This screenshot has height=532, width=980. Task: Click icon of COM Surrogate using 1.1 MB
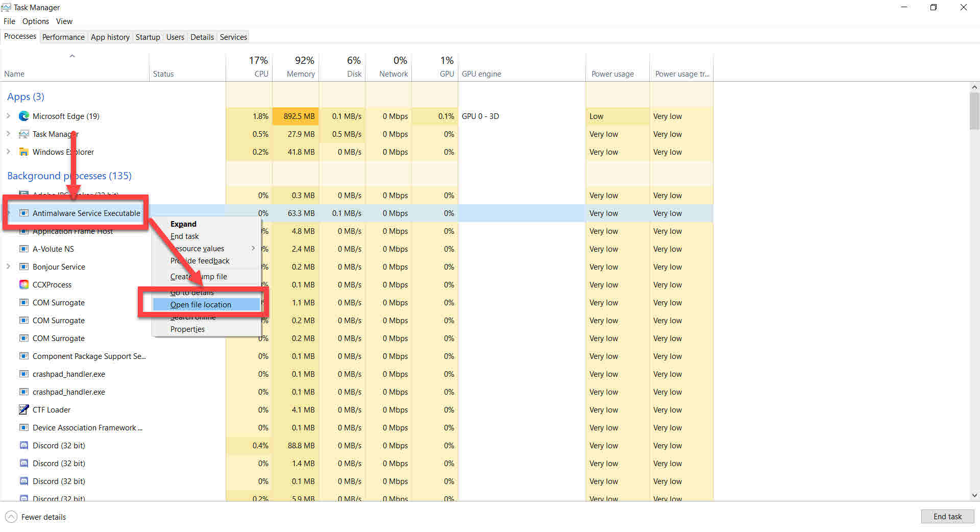click(23, 303)
